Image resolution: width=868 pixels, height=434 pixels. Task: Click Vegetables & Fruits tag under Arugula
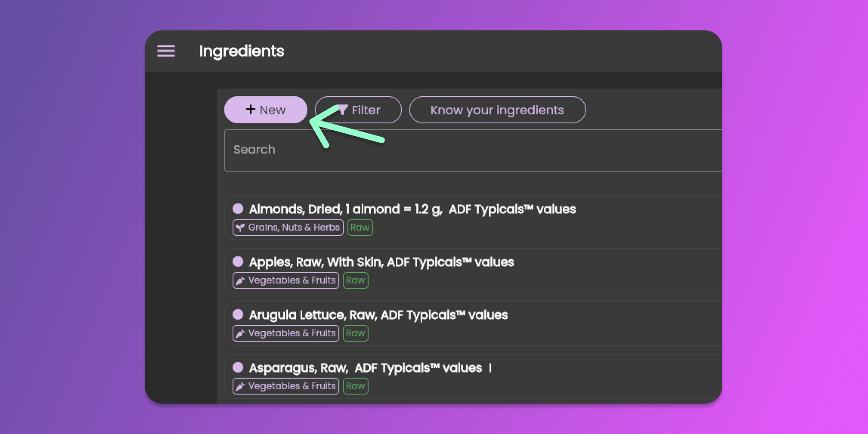click(286, 333)
